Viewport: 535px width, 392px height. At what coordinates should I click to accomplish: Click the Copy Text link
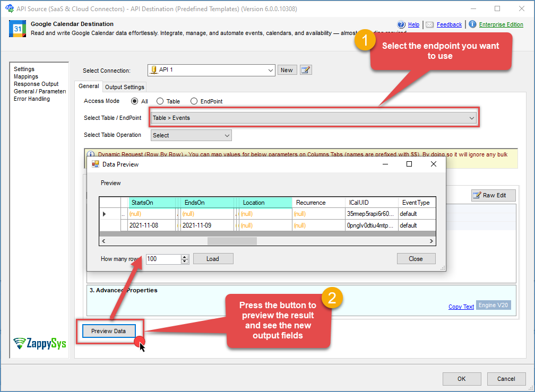click(461, 307)
